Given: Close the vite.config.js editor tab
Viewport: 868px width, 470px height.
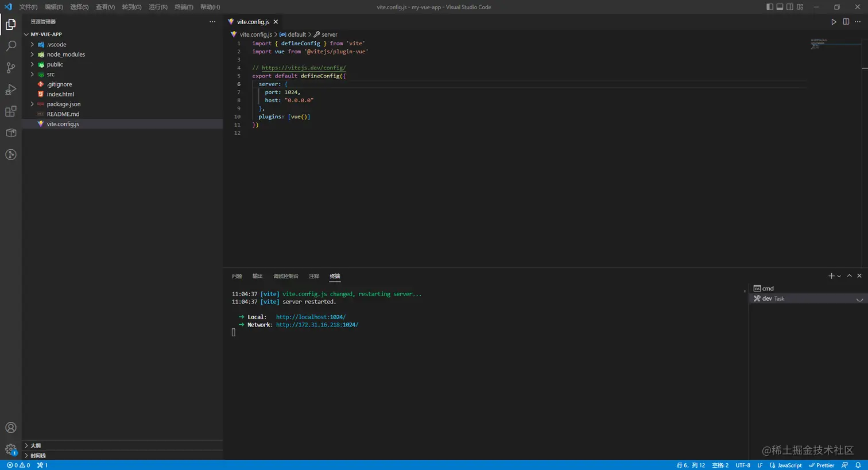Looking at the screenshot, I should pos(276,22).
